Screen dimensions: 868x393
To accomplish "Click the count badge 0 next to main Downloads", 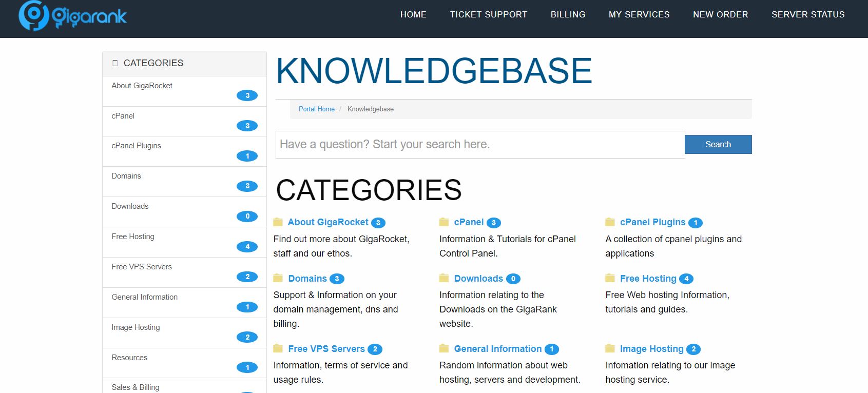I will [513, 279].
